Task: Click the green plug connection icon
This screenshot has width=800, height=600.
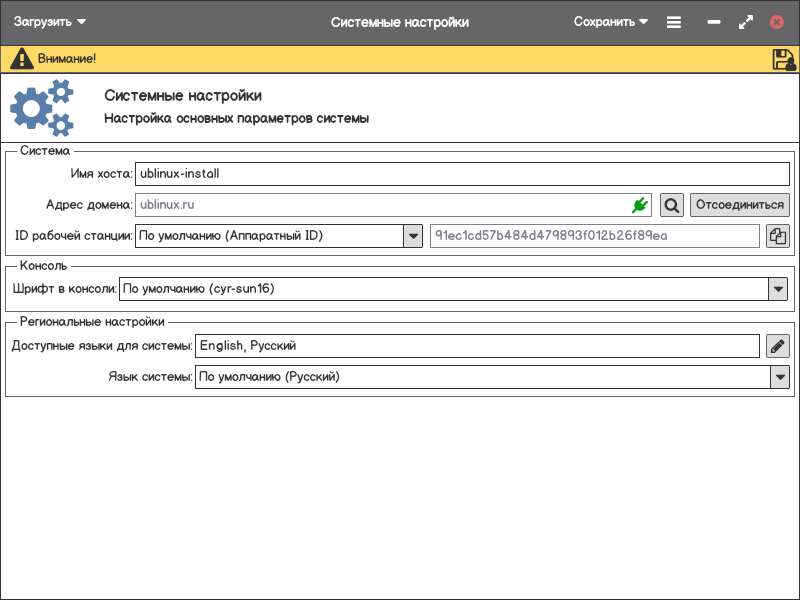Action: 640,205
